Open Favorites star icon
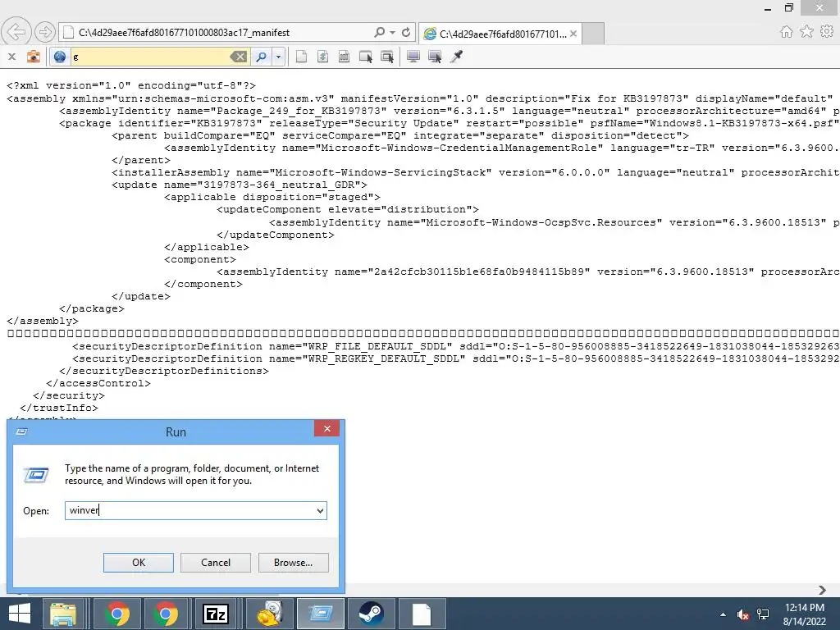The image size is (840, 630). [x=806, y=32]
